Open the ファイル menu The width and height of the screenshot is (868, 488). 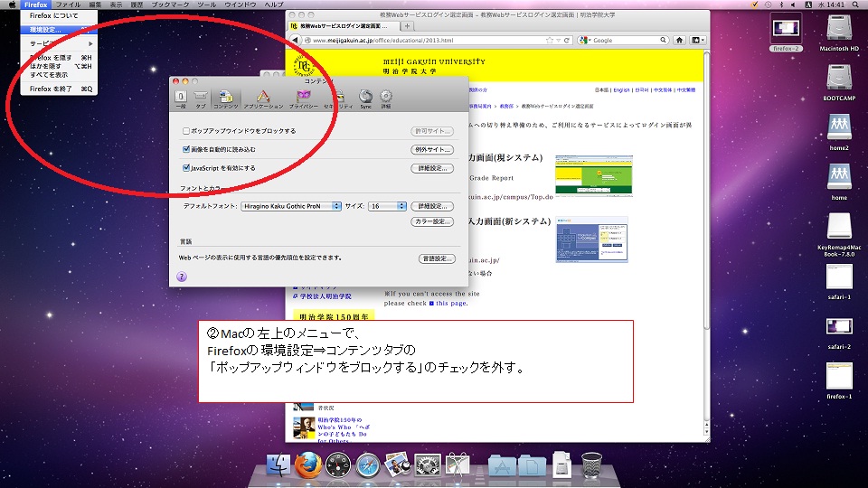pos(68,5)
